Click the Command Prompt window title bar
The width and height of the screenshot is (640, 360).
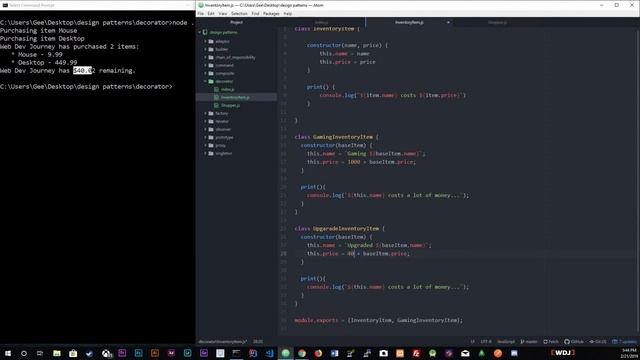tap(97, 5)
